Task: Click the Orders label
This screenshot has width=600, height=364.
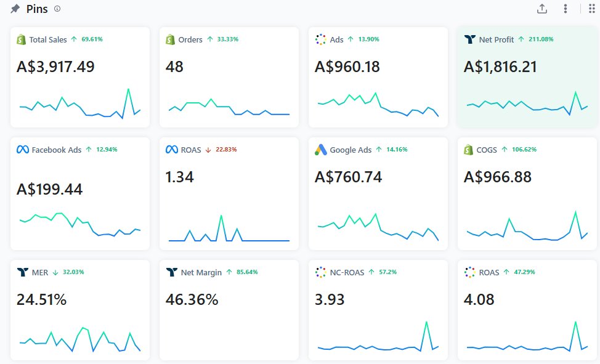Action: pos(190,39)
